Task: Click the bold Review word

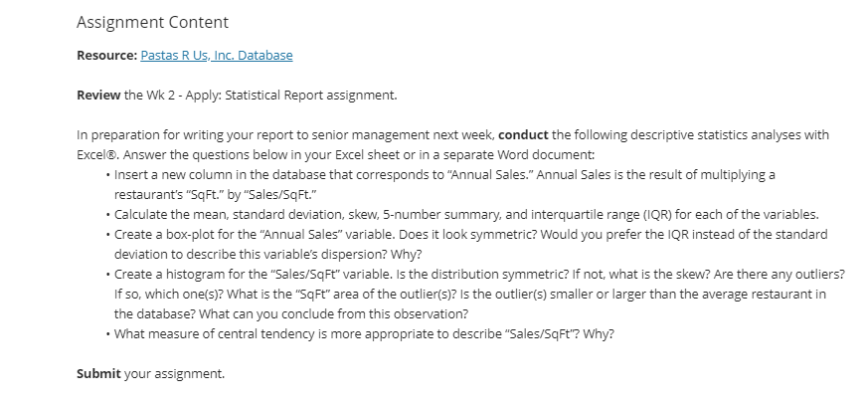Action: coord(98,95)
